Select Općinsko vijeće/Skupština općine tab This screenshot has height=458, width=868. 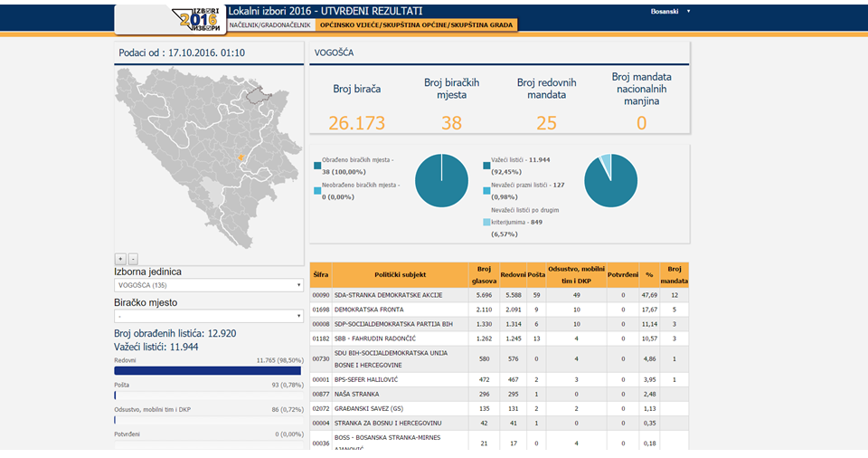click(417, 25)
